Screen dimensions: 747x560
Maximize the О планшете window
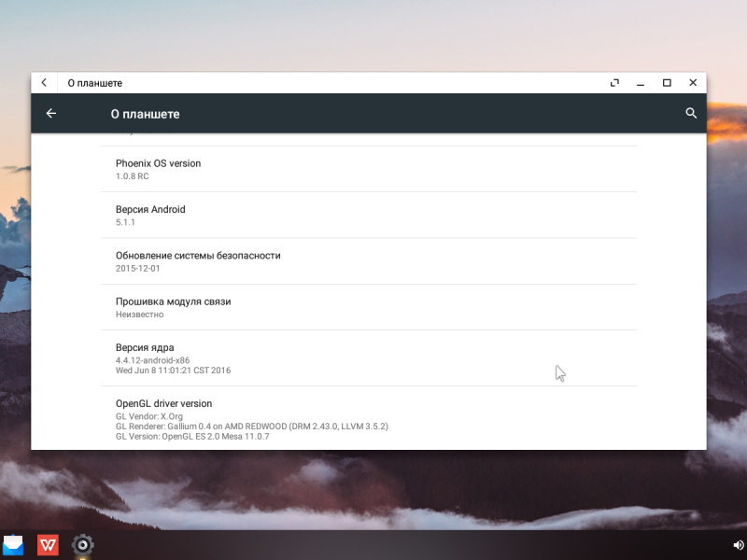point(667,83)
